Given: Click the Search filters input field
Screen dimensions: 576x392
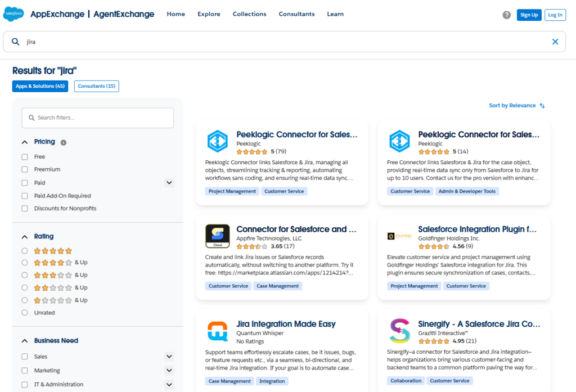Looking at the screenshot, I should 97,118.
